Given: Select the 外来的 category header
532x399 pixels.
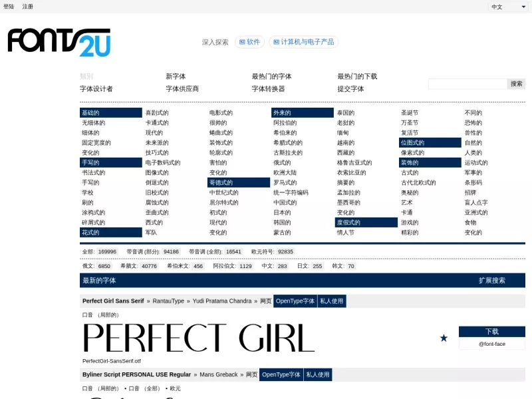Looking at the screenshot, I should point(303,112).
